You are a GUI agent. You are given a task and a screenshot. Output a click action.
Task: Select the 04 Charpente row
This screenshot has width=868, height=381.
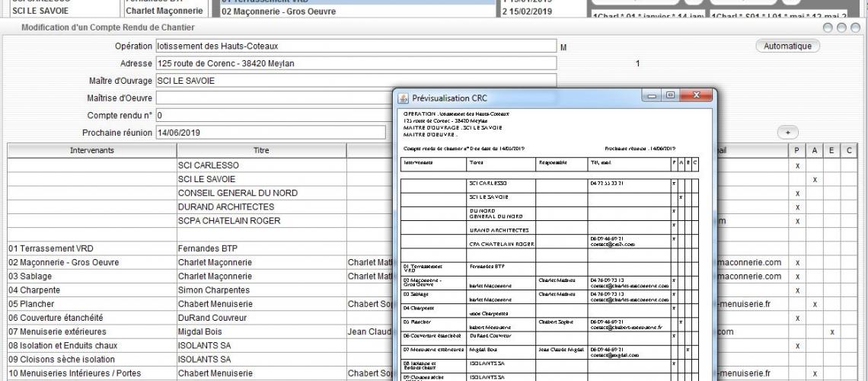point(92,290)
